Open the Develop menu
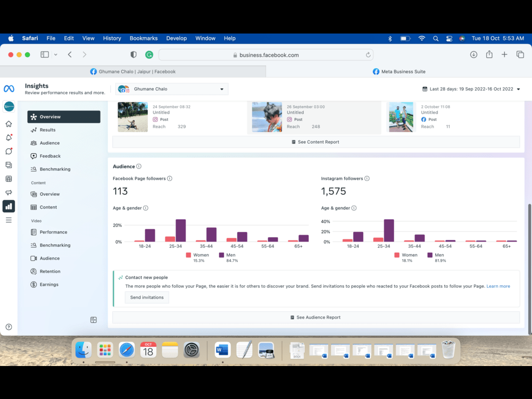 coord(177,38)
